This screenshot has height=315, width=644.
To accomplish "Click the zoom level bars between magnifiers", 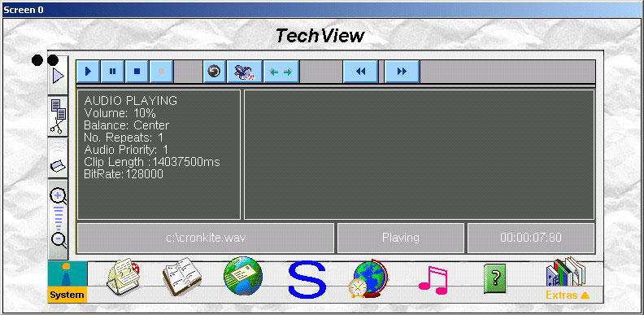I will point(59,218).
